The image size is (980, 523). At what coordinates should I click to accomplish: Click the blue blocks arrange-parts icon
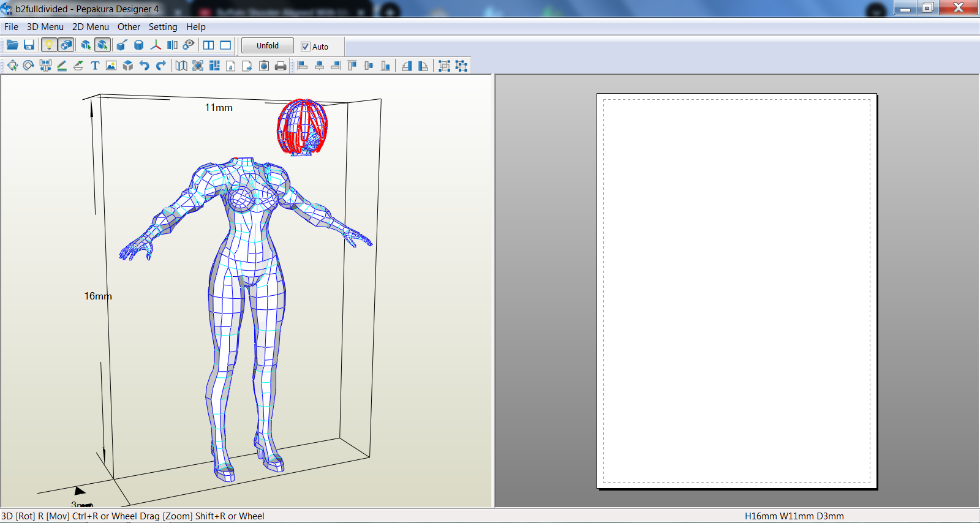click(x=214, y=66)
